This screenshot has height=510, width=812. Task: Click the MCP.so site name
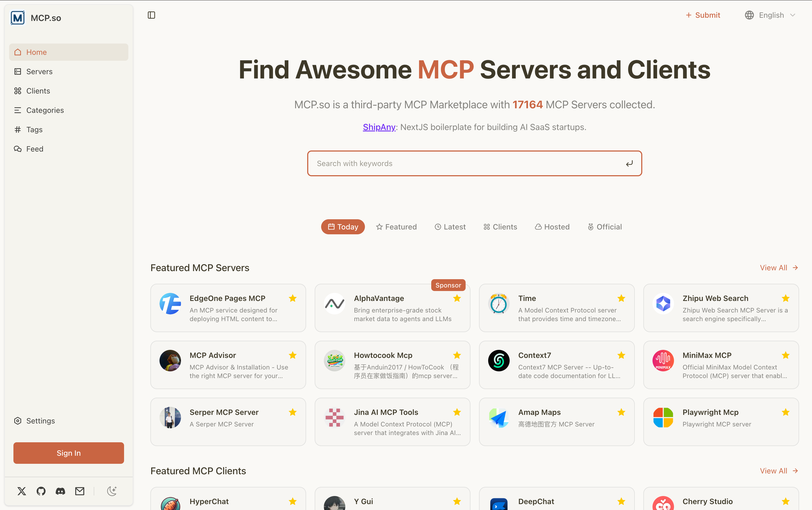tap(46, 18)
